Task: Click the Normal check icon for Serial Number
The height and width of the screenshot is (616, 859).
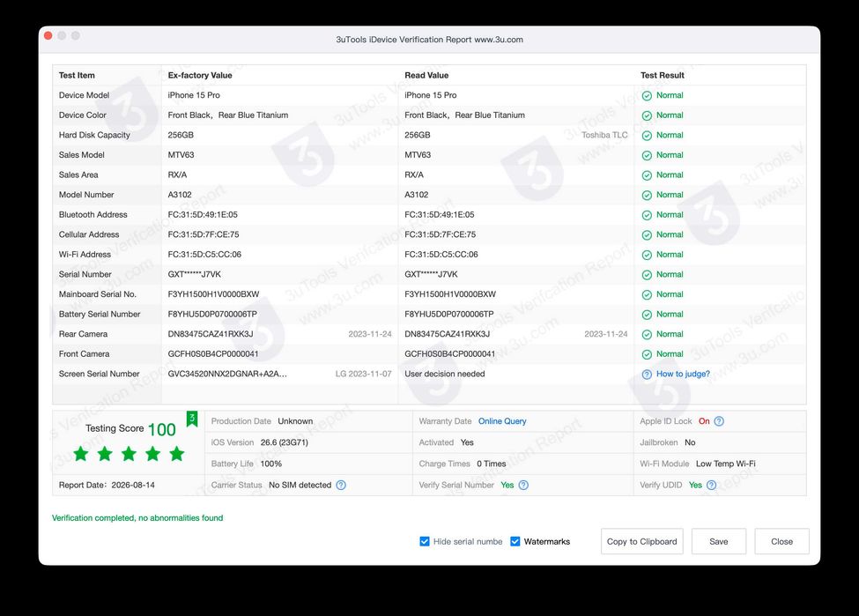Action: [x=647, y=275]
